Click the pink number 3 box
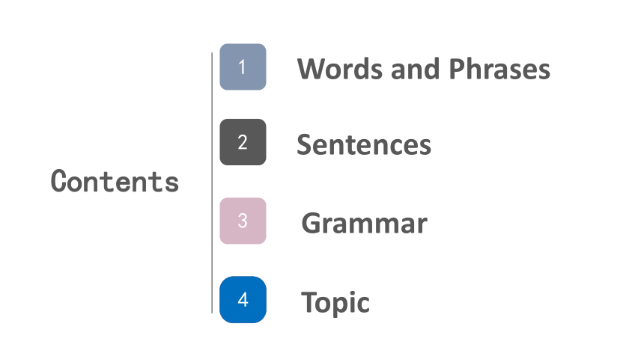 [x=243, y=221]
